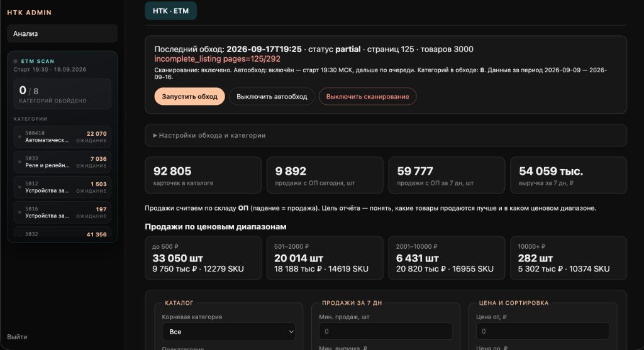The width and height of the screenshot is (644, 350).
Task: Click the 2001–10000 ₽ price range card
Action: tap(447, 258)
